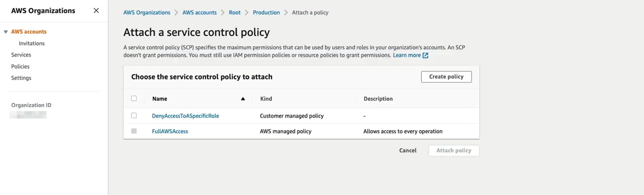644x195 pixels.
Task: Select the Customer managed policy cell
Action: pos(292,116)
